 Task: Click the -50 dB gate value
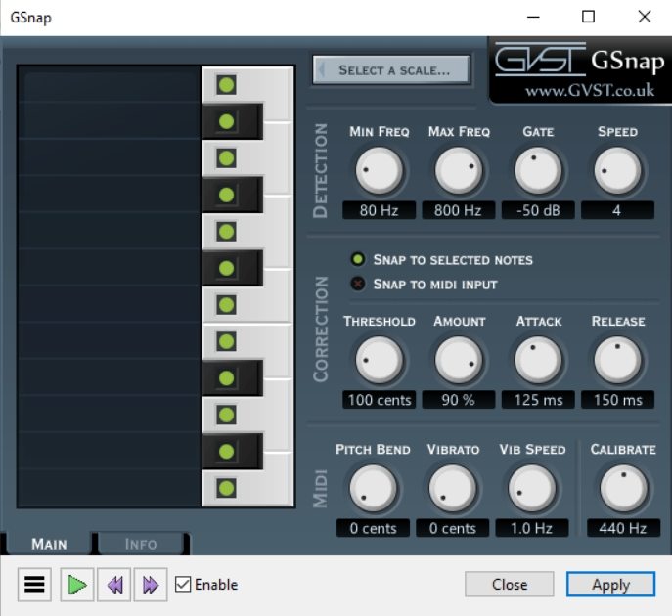click(538, 210)
